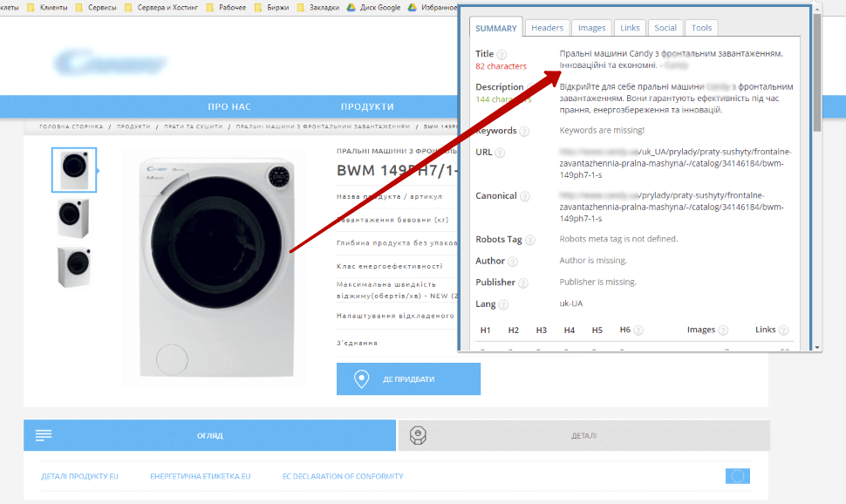Image resolution: width=846 pixels, height=504 pixels.
Task: Click the Publisher help question icon
Action: coord(523,283)
